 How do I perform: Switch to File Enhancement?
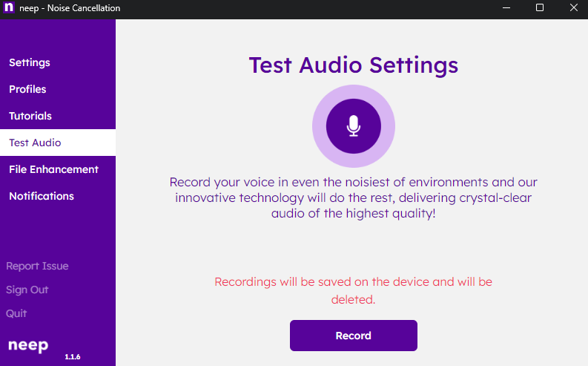click(x=53, y=169)
